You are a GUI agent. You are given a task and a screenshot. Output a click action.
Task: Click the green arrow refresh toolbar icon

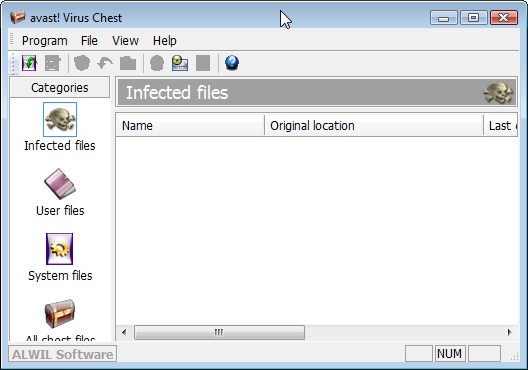29,63
